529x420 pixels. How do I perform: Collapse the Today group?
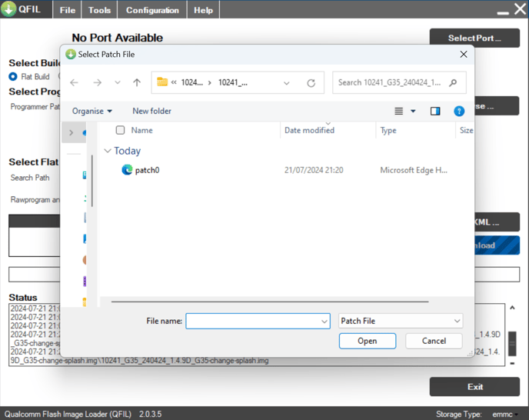(108, 151)
